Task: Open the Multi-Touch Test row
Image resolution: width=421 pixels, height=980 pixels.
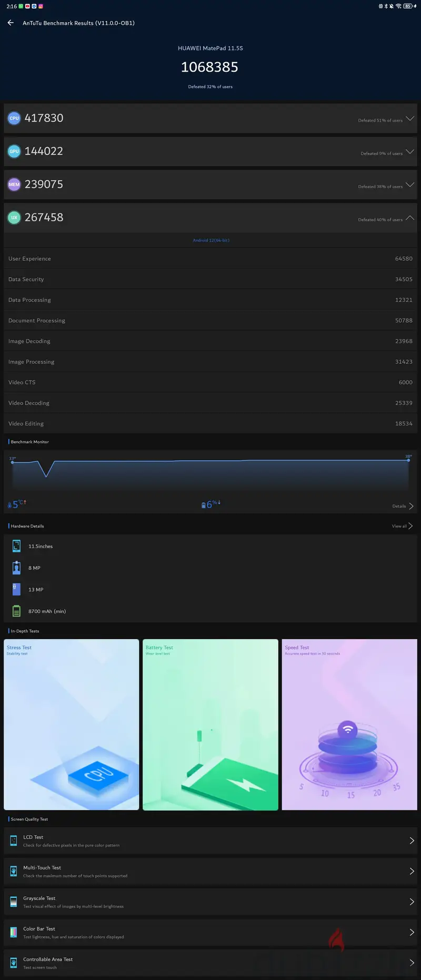Action: tap(210, 872)
